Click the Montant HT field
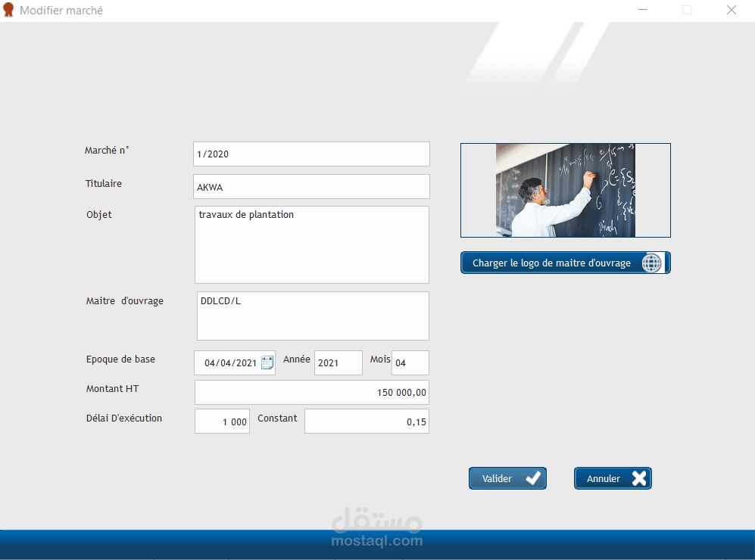Screen dimensions: 755x560 [312, 393]
